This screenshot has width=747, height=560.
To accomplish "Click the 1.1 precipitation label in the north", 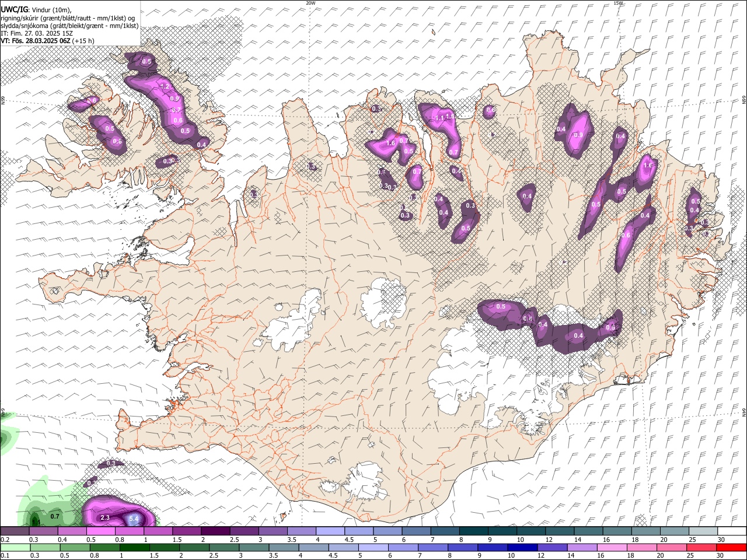I will (x=440, y=118).
